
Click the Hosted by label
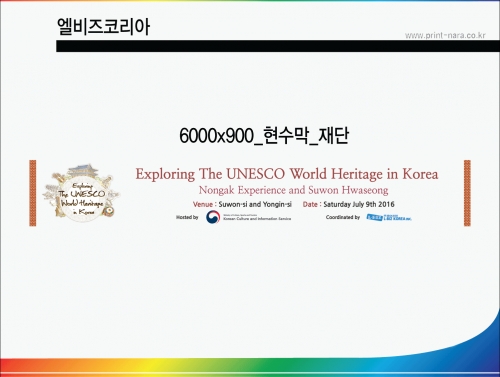pyautogui.click(x=187, y=217)
